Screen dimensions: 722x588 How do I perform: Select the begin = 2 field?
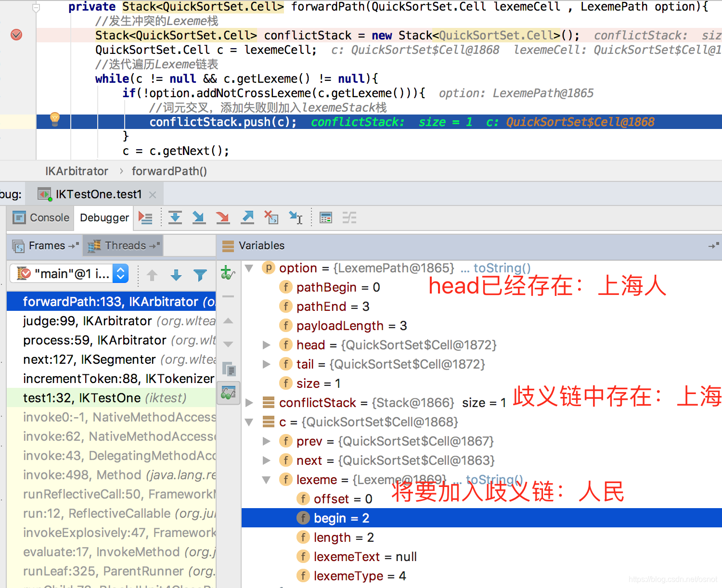(481, 518)
